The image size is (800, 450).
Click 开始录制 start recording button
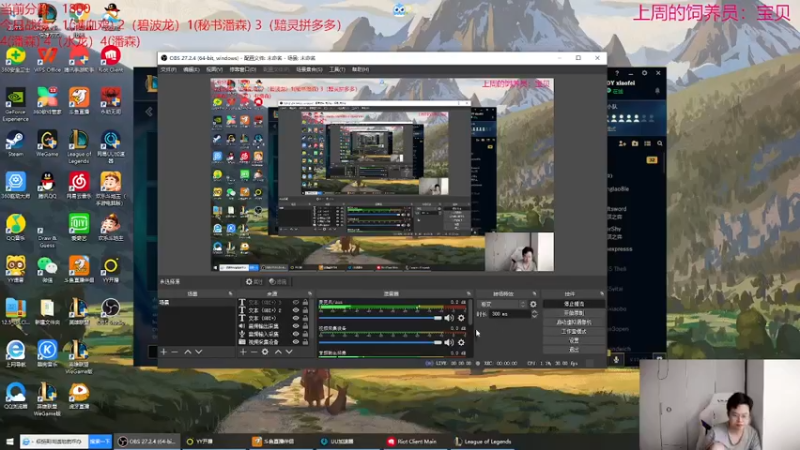pos(574,313)
